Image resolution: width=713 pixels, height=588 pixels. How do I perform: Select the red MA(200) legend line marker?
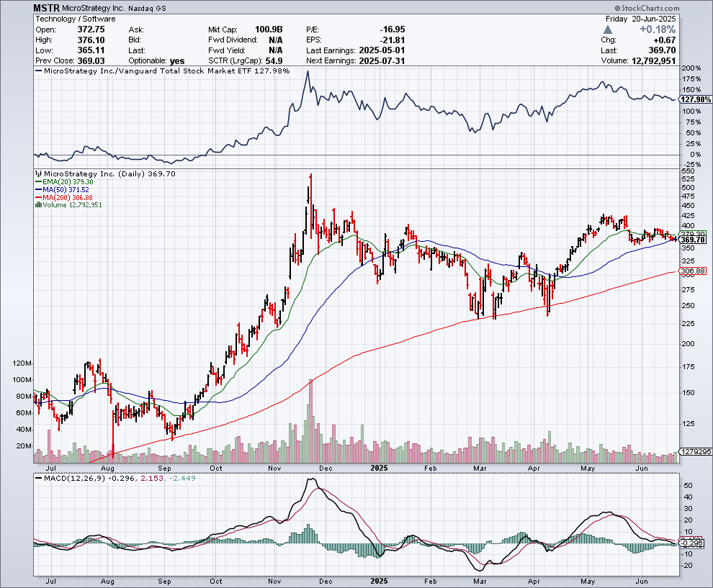pos(39,198)
